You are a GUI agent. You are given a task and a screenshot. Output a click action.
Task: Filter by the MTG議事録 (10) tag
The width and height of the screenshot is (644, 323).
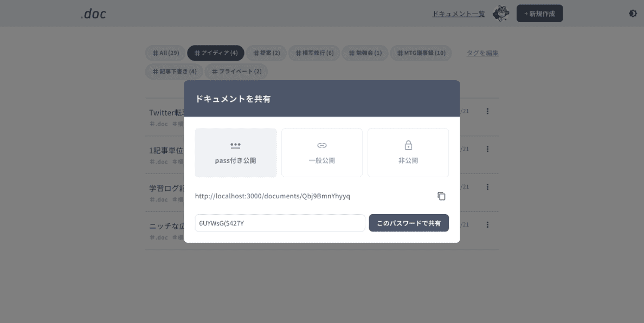click(x=421, y=53)
